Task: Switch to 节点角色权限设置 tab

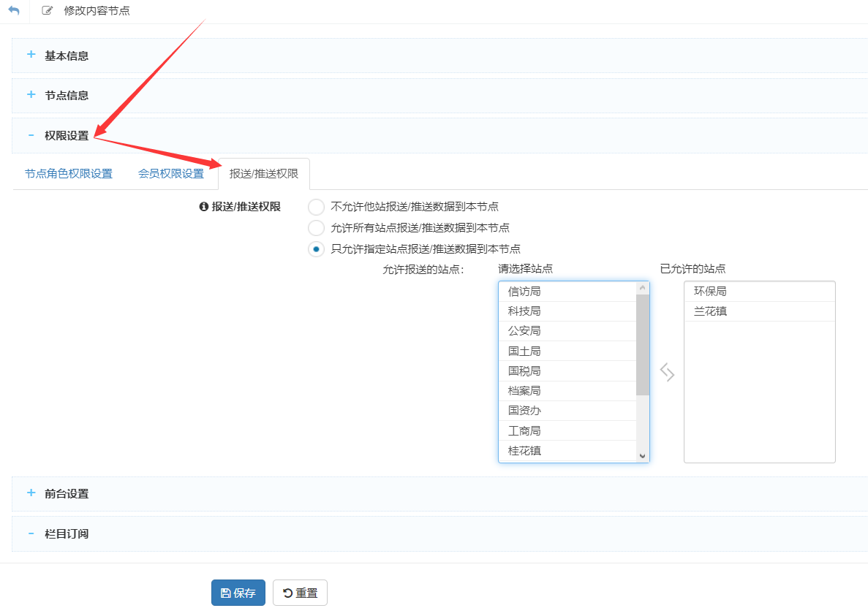Action: tap(69, 174)
